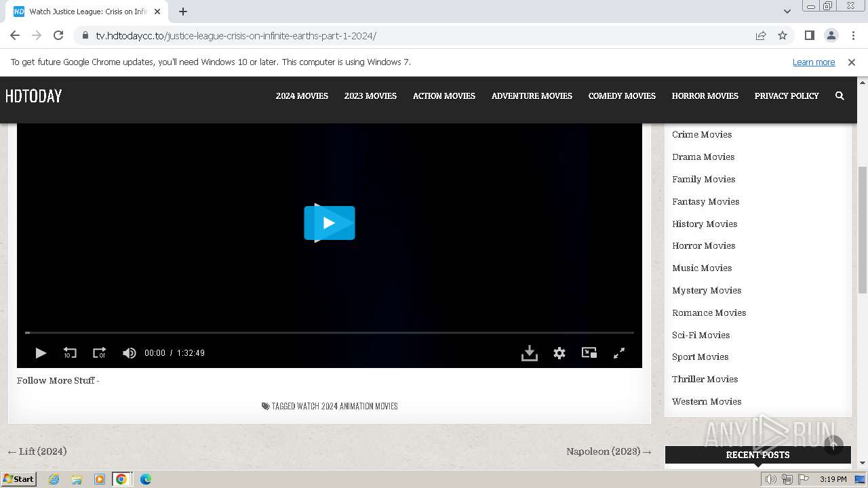This screenshot has height=488, width=868.
Task: Rewind 10 seconds in the video player
Action: 70,353
